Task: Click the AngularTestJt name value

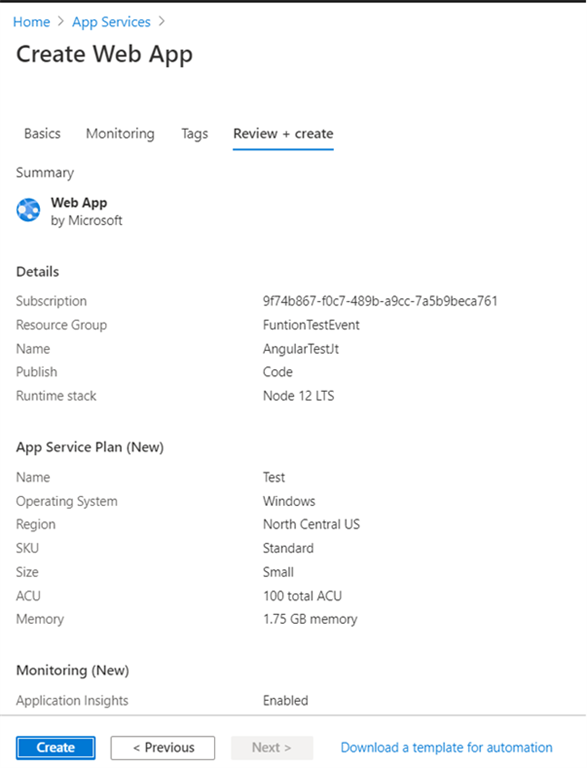Action: [301, 349]
